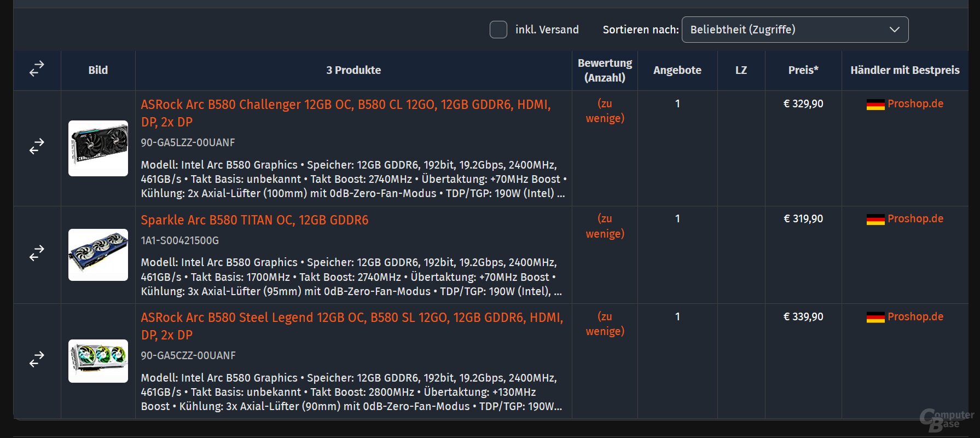Open ASRock Arc B580 Challenger product link

pos(346,113)
